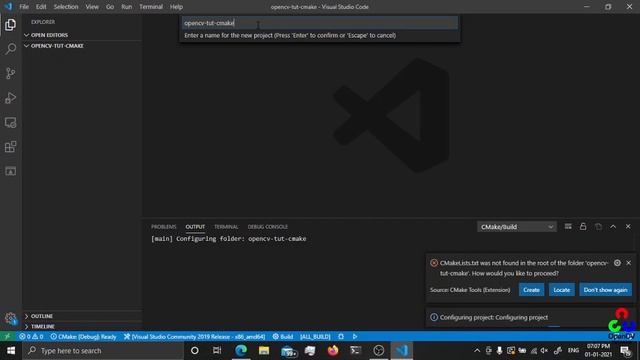Click the project name input field
The height and width of the screenshot is (360, 640).
point(320,23)
